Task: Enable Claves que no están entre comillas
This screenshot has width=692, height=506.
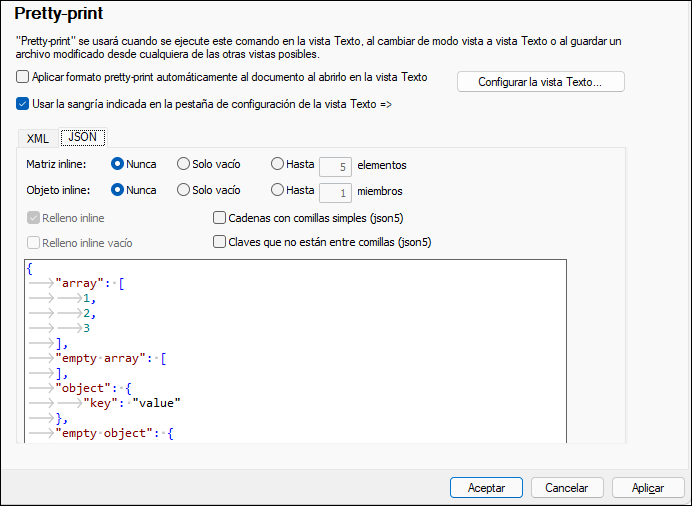Action: tap(220, 241)
